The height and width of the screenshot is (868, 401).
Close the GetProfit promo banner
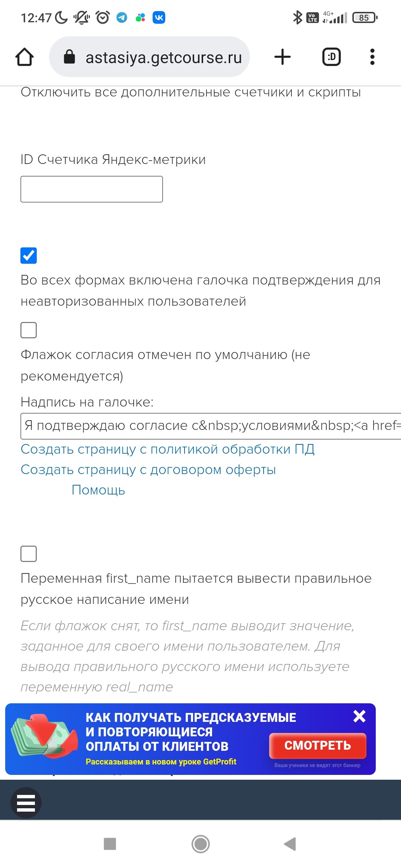click(359, 716)
